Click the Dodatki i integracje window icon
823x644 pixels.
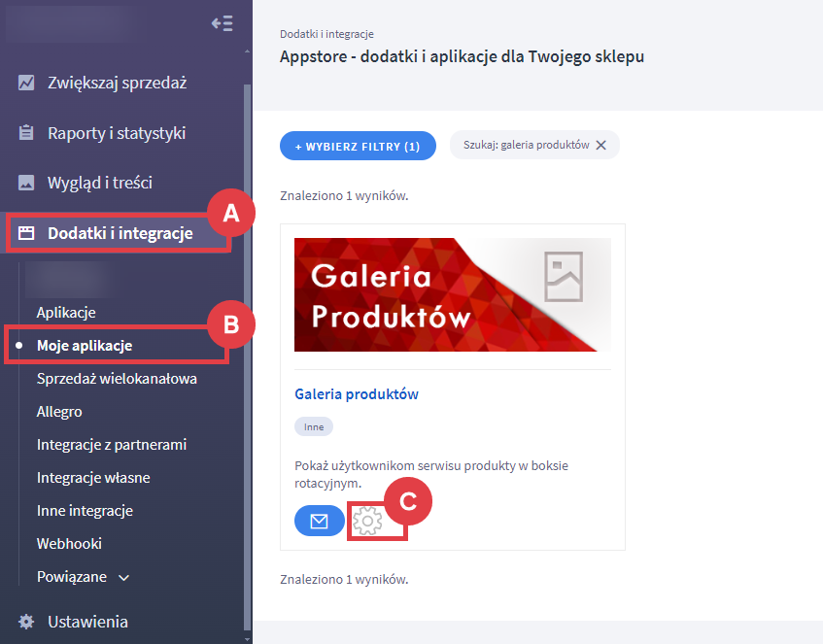[27, 233]
